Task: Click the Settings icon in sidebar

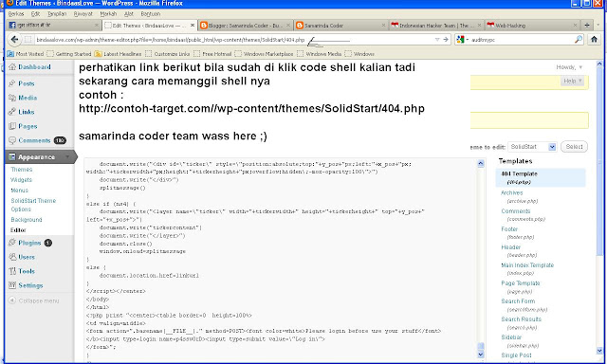Action: 12,285
